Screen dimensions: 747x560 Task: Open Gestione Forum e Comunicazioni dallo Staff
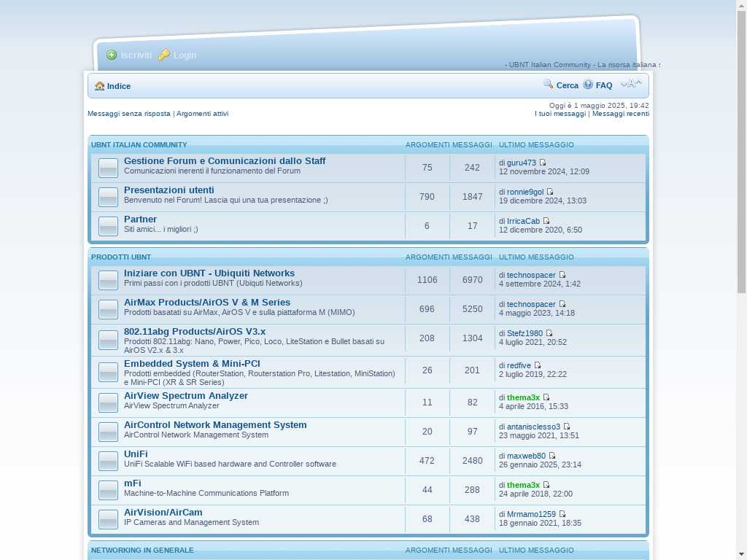point(225,161)
